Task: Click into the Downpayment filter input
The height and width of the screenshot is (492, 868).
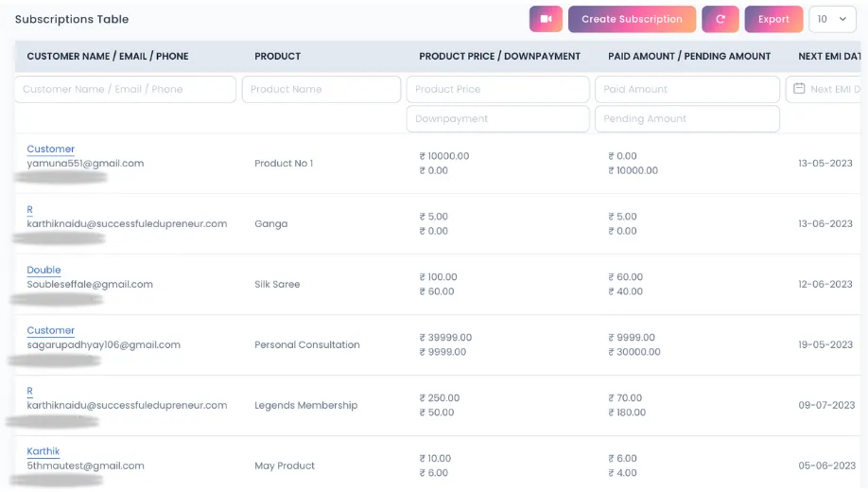Action: coord(497,118)
